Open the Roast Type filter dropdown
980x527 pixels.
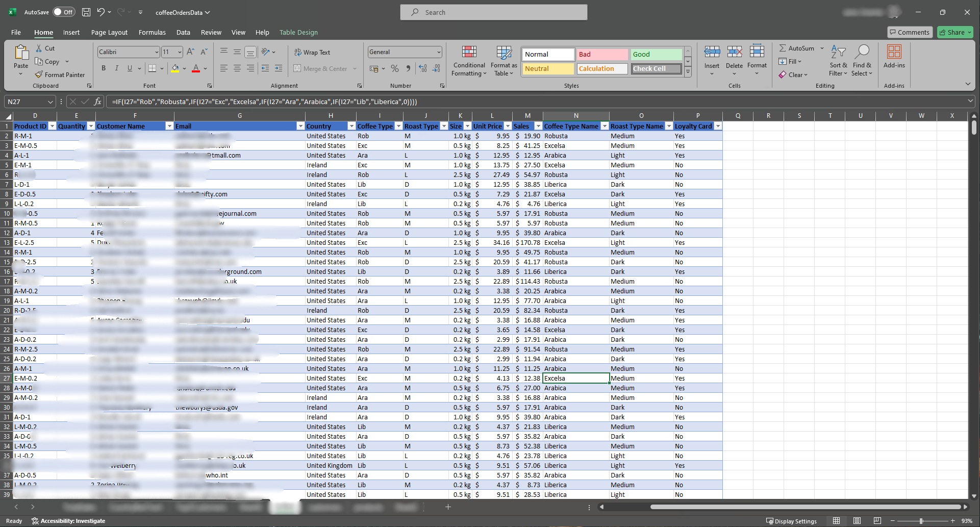click(444, 126)
